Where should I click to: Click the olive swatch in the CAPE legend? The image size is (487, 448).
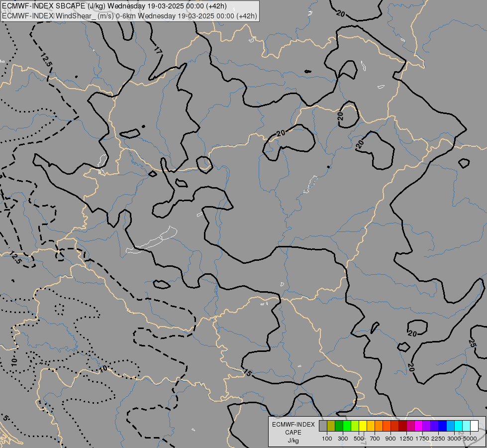point(331,426)
